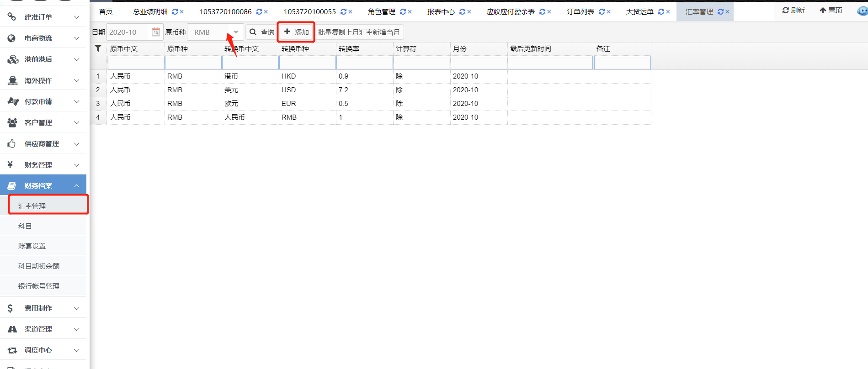Click the 供应商管理 thumbs-up icon
This screenshot has height=369, width=868.
pos(11,143)
